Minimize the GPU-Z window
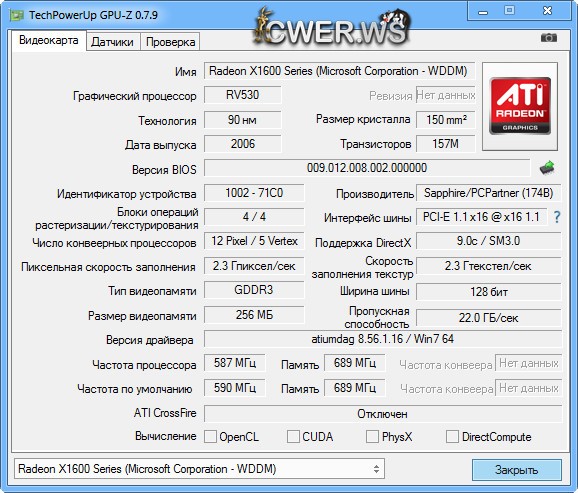578x493 pixels. click(x=483, y=12)
